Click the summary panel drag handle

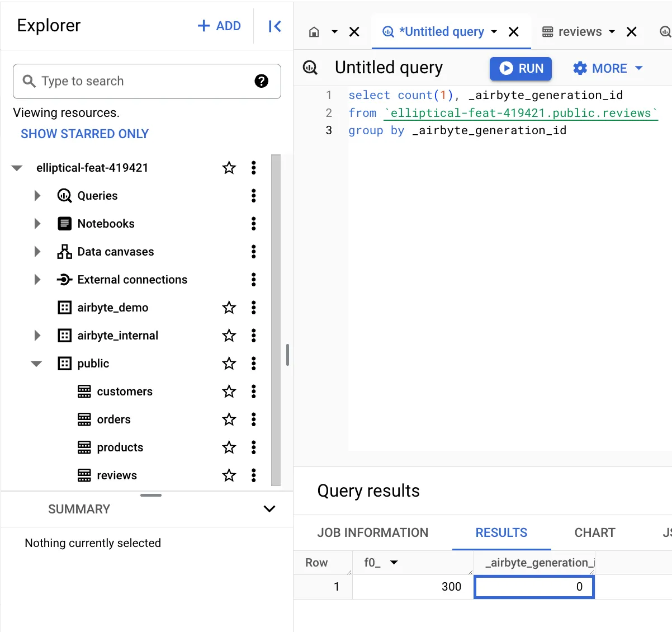(151, 496)
